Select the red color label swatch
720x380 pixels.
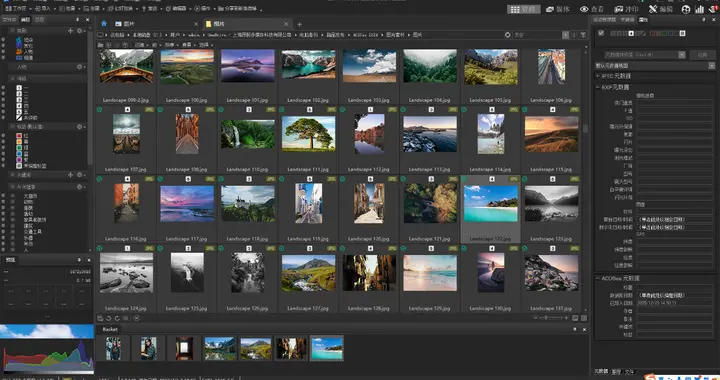pos(19,136)
